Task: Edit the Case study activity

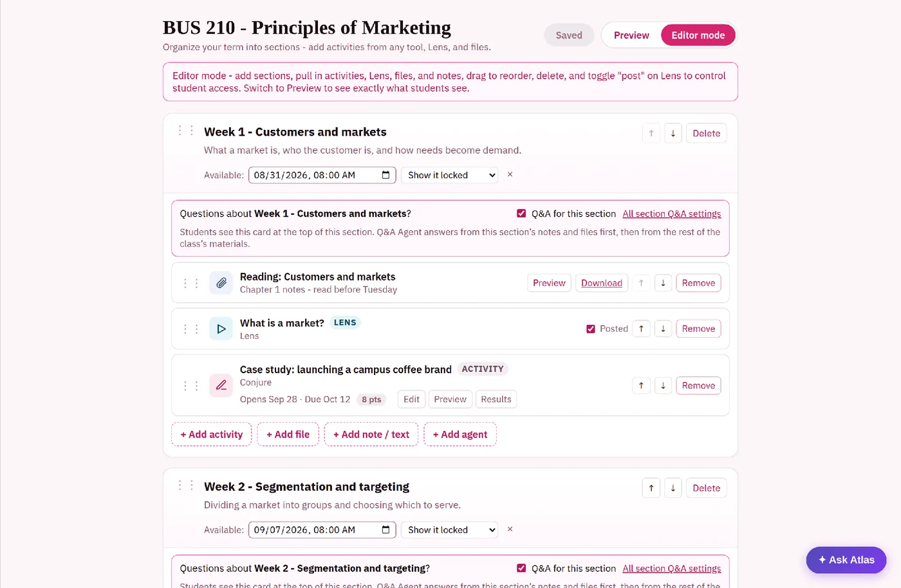Action: tap(411, 400)
